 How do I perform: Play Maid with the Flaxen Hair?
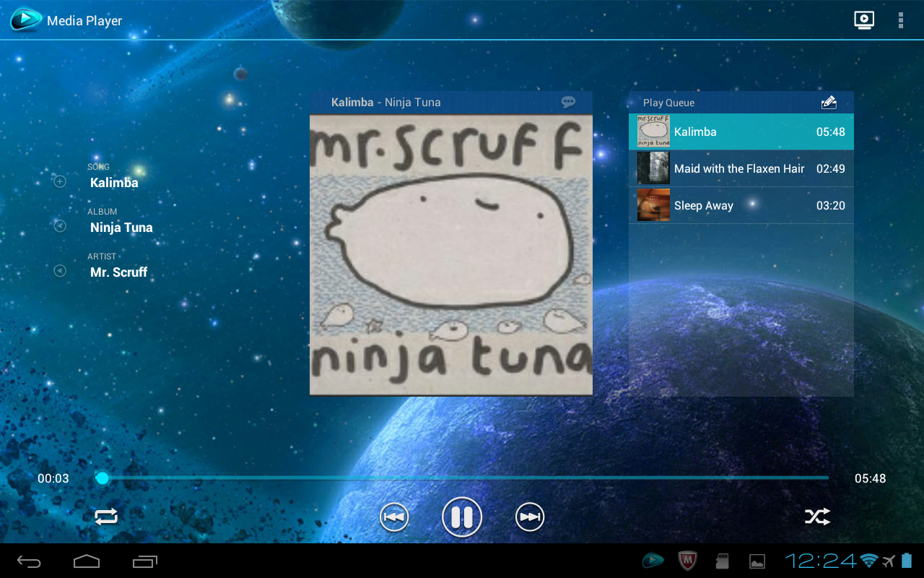coord(741,168)
